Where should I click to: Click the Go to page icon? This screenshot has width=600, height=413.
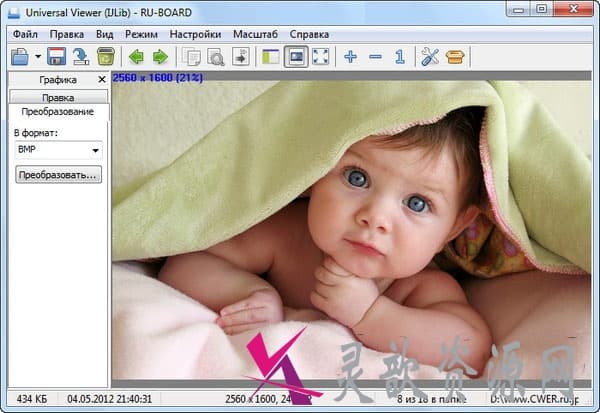241,57
